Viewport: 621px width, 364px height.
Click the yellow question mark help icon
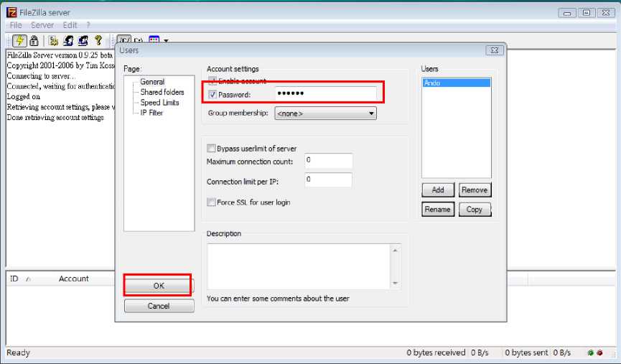(98, 42)
